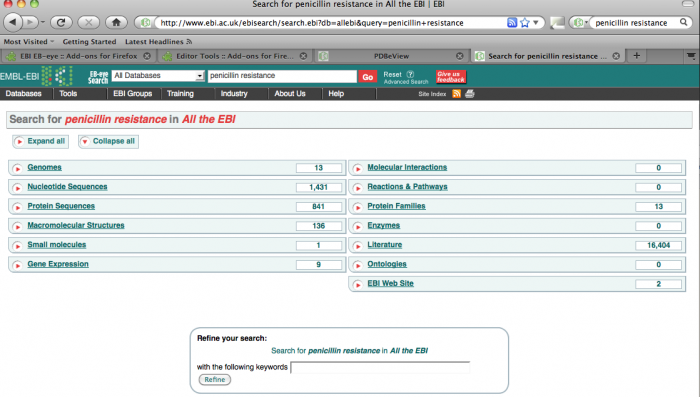This screenshot has width=700, height=397.
Task: Expand the Nucleotide Sequences results arrow
Action: [x=17, y=188]
